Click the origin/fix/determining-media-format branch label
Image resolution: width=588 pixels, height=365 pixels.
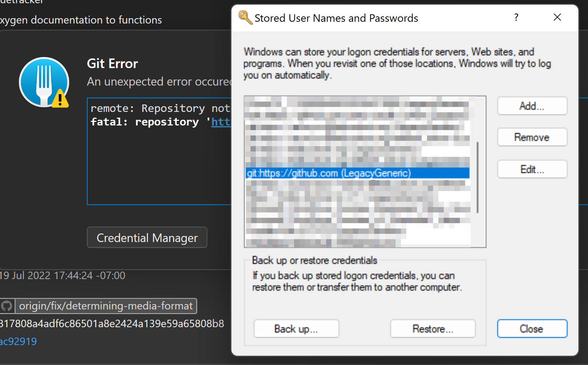tap(106, 306)
